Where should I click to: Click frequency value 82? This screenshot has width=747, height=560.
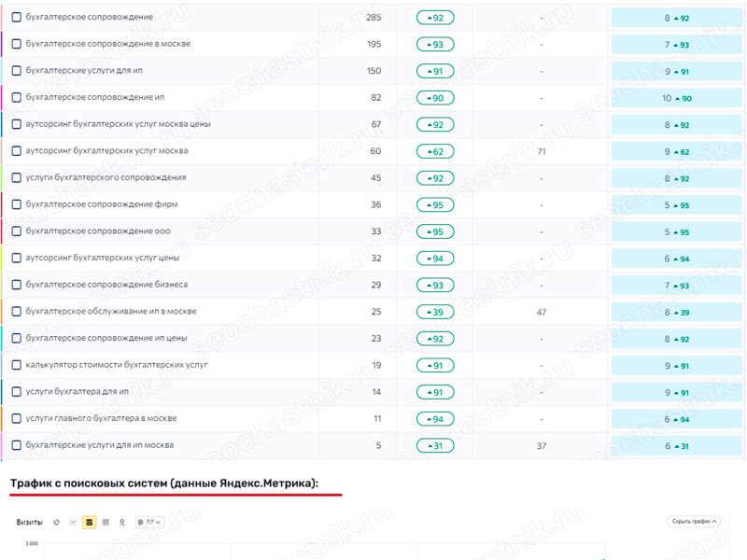(x=376, y=97)
